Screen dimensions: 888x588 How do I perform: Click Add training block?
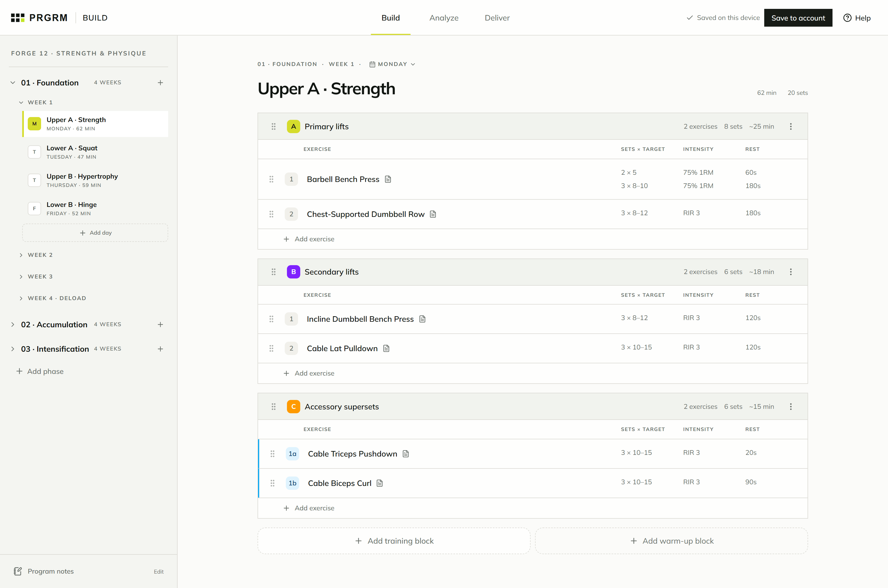394,541
